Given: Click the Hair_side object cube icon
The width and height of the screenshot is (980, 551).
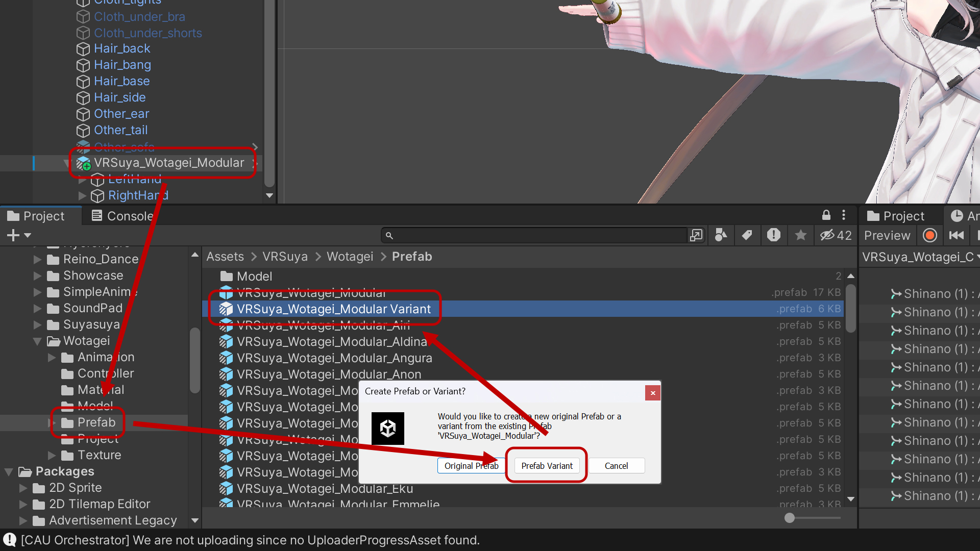Looking at the screenshot, I should (x=83, y=98).
